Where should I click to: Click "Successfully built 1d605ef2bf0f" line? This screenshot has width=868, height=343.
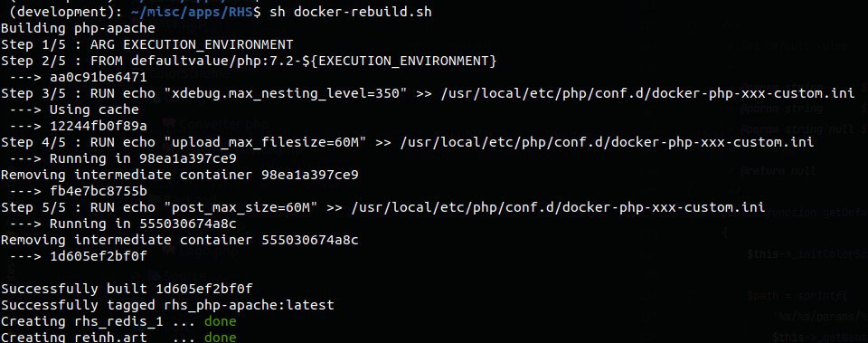tap(127, 289)
